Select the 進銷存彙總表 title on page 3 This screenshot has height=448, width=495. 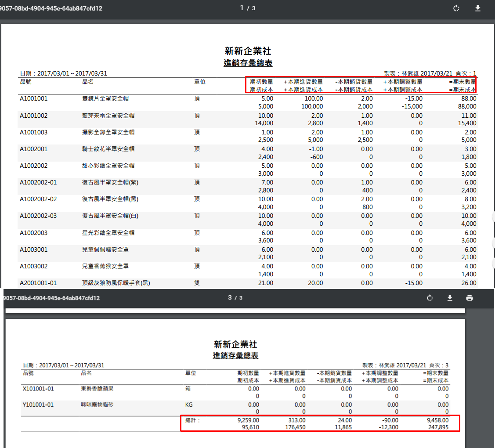pos(235,355)
